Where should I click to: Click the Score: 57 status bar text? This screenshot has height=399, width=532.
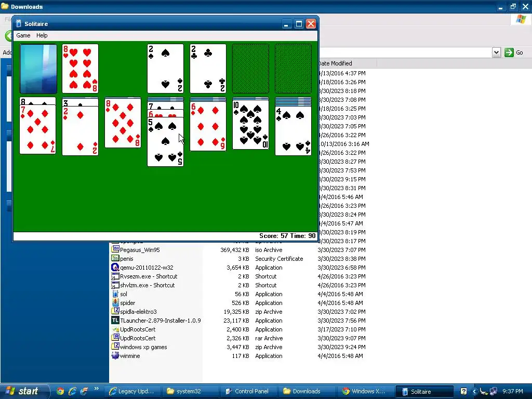tap(273, 236)
